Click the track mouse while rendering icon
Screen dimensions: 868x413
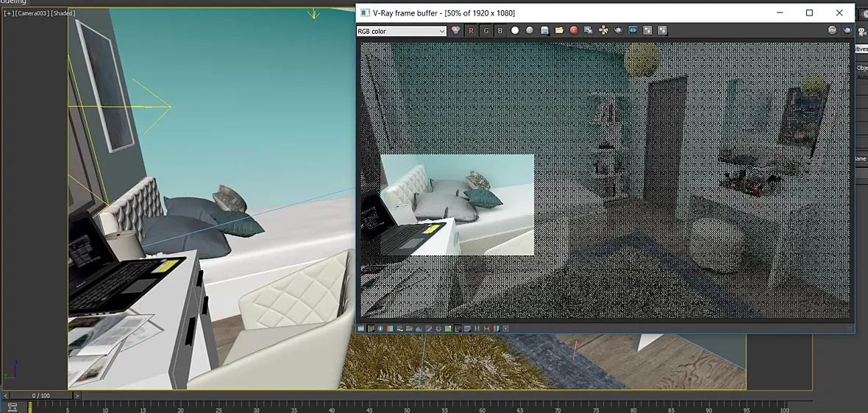pyautogui.click(x=603, y=31)
